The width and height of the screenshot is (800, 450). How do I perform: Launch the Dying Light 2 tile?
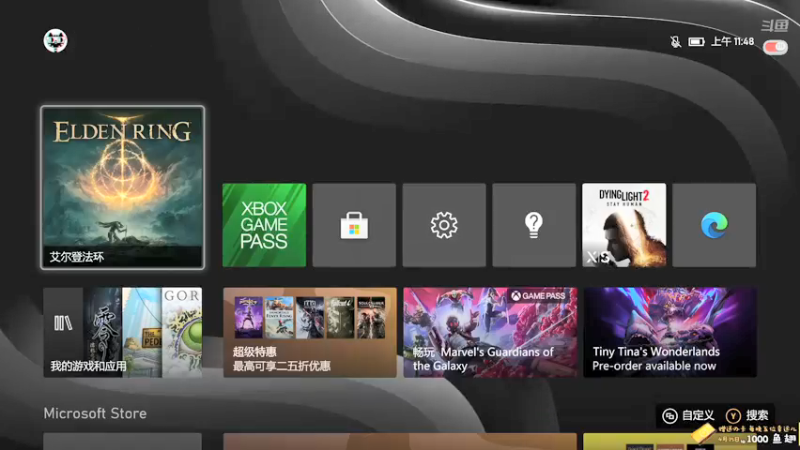click(x=624, y=225)
